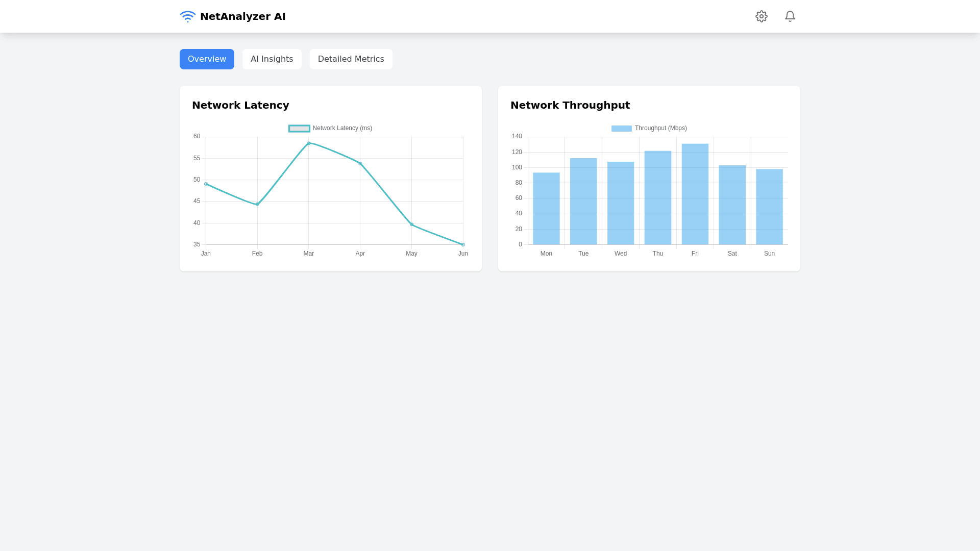
Task: Switch to the AI Insights tab
Action: 272,59
